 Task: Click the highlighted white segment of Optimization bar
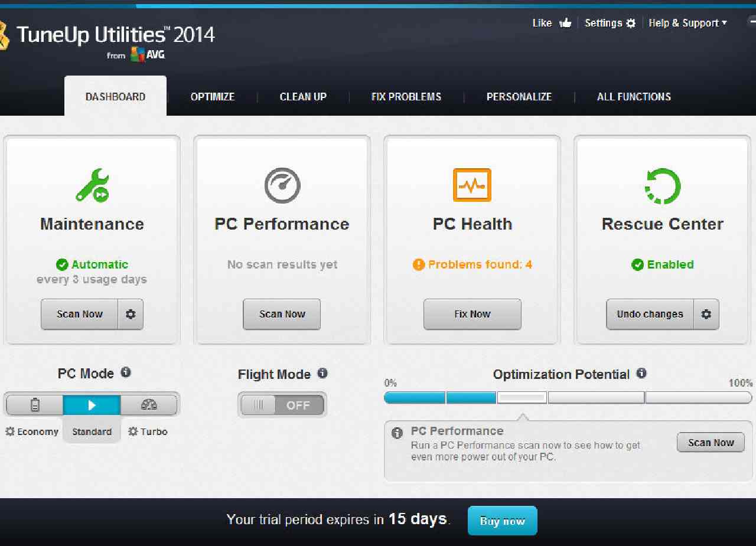point(522,398)
